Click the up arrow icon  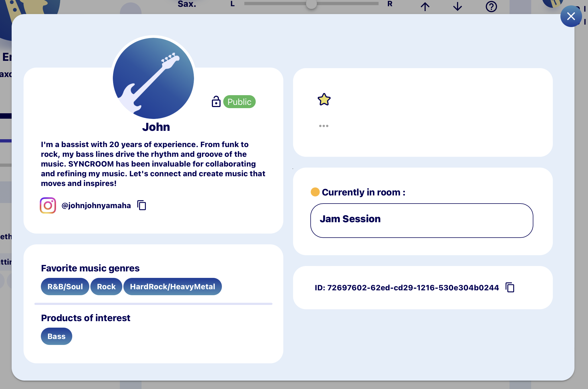[425, 6]
